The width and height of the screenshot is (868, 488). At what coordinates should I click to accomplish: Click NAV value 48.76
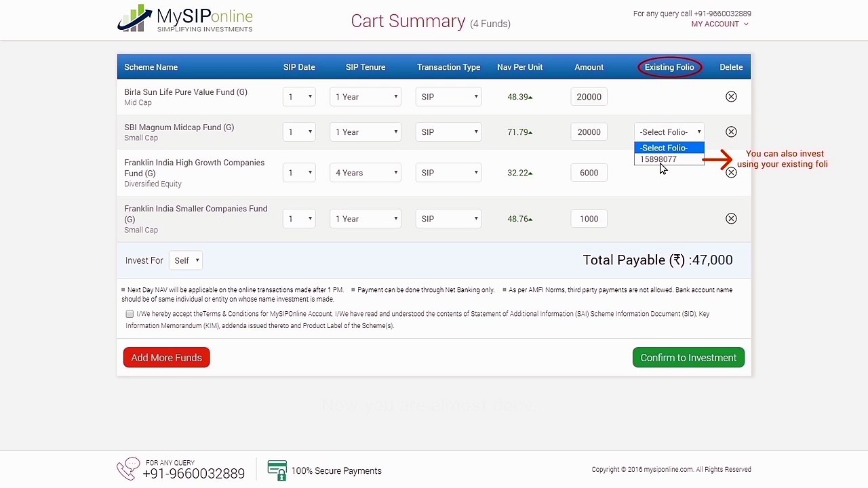pyautogui.click(x=519, y=219)
